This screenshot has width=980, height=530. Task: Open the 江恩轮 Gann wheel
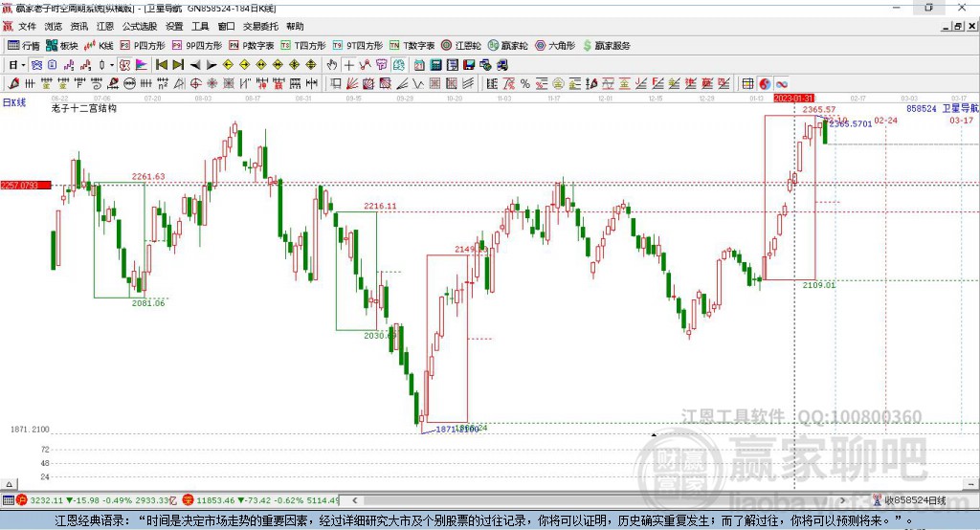coord(461,46)
